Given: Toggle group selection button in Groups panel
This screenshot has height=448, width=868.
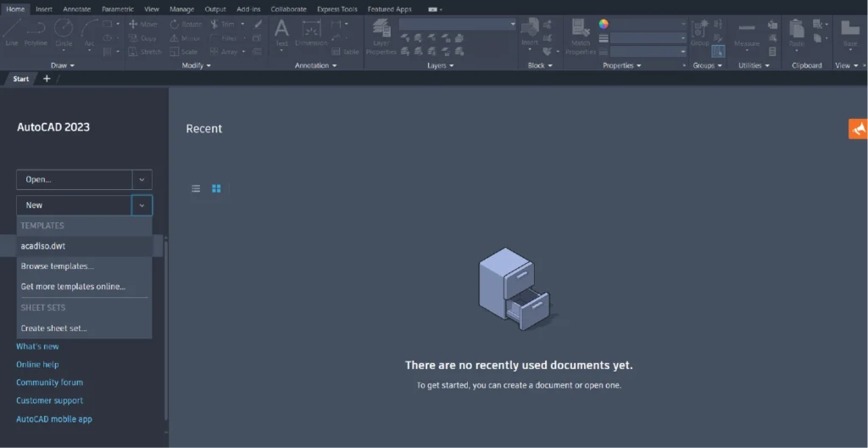Looking at the screenshot, I should [718, 51].
